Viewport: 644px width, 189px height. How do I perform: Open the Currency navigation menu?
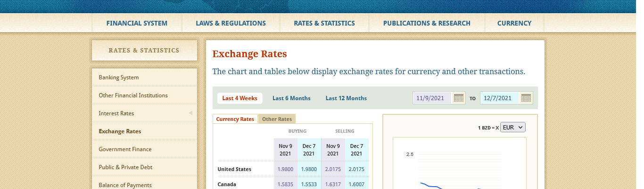514,23
